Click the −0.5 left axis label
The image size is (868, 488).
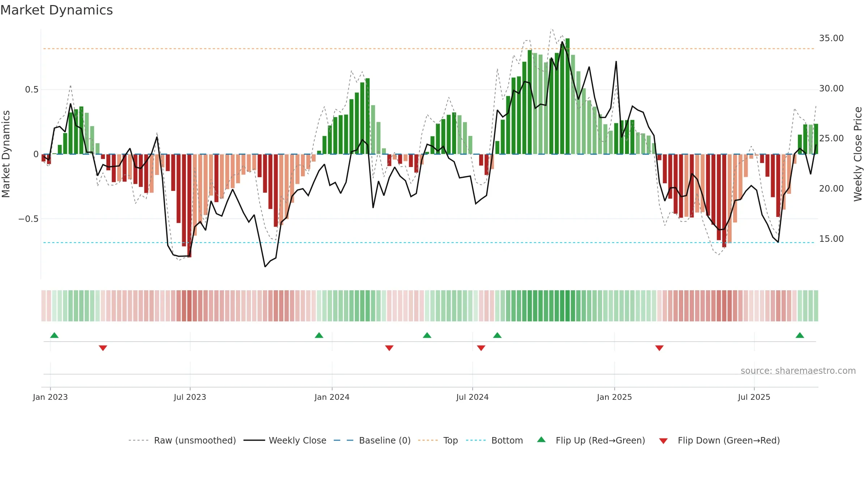29,219
